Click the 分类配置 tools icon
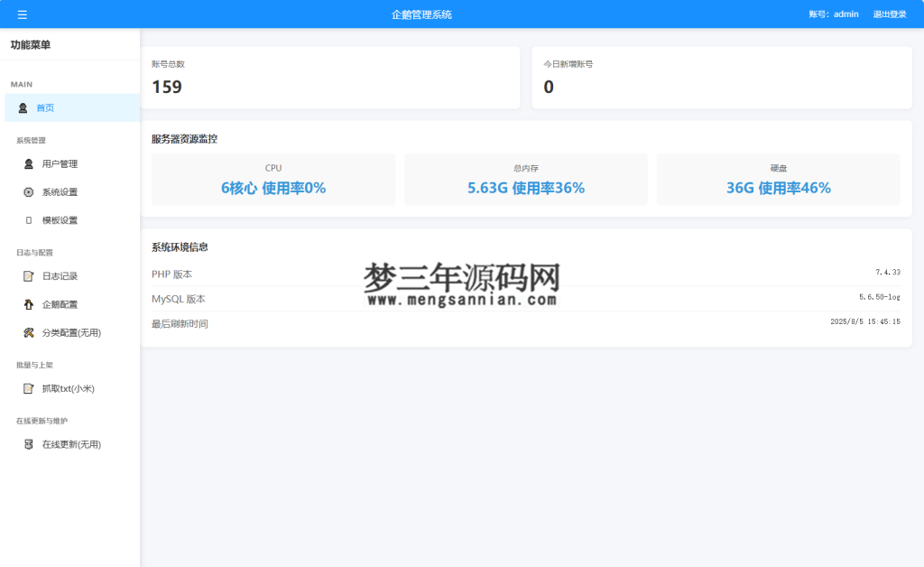Viewport: 924px width, 567px height. click(27, 332)
